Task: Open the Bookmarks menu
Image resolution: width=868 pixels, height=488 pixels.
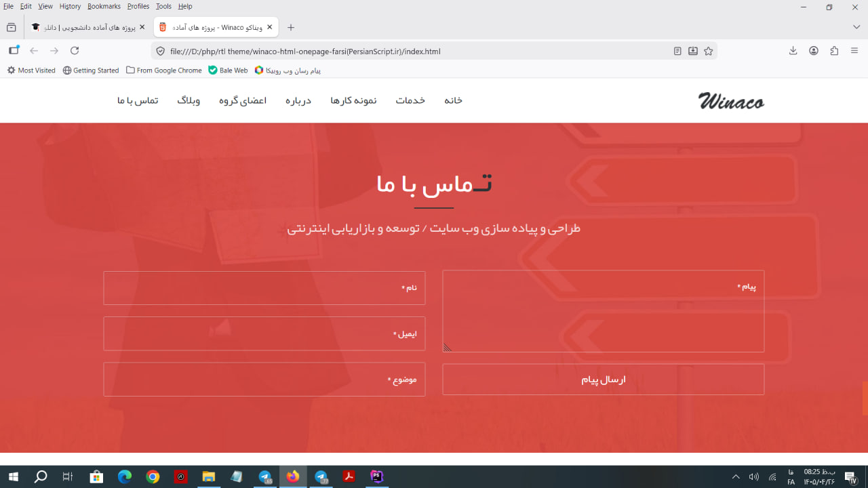Action: click(x=104, y=6)
